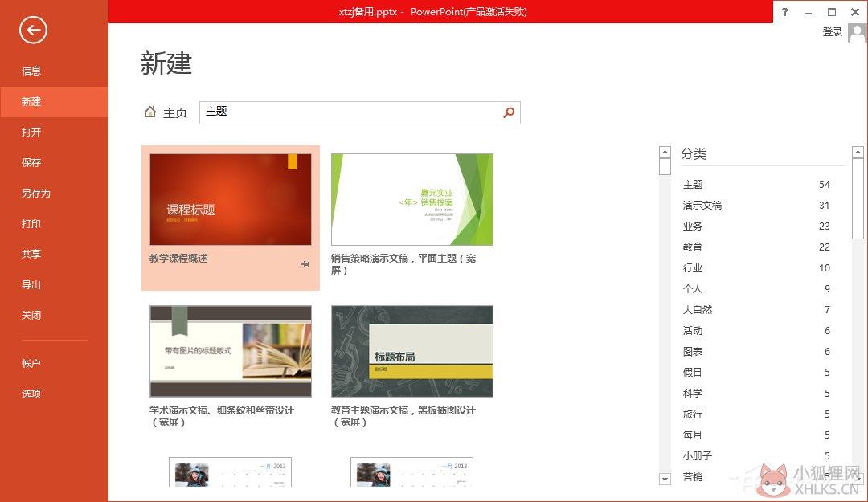Click the back arrow circle icon
The height and width of the screenshot is (502, 868).
point(33,30)
